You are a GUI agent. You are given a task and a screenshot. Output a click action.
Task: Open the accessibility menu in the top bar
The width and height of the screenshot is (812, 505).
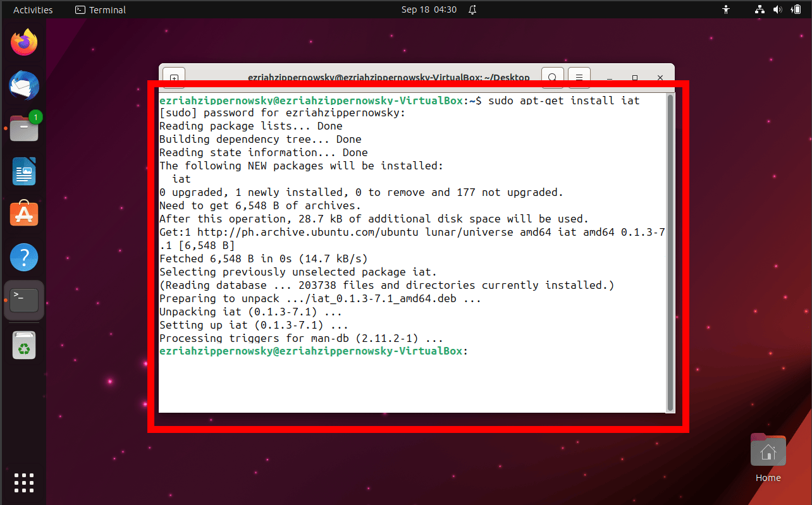click(726, 9)
